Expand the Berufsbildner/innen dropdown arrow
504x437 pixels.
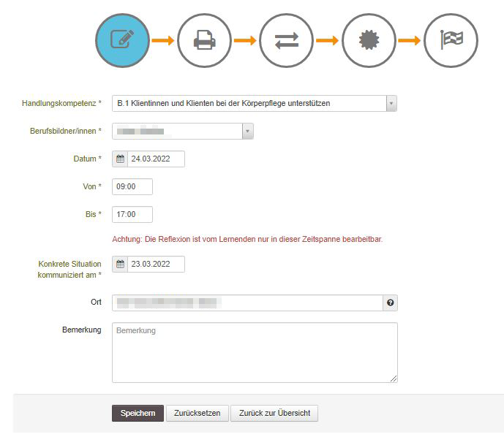pyautogui.click(x=248, y=132)
